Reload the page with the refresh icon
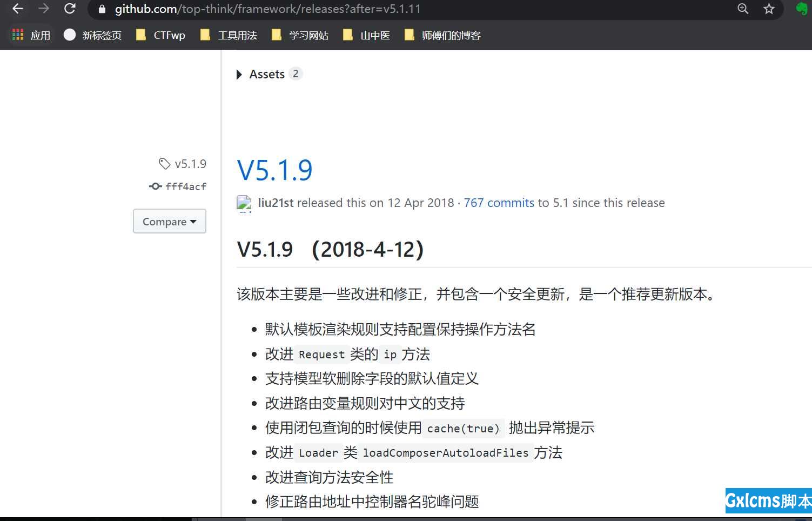Viewport: 812px width, 521px height. (x=70, y=9)
